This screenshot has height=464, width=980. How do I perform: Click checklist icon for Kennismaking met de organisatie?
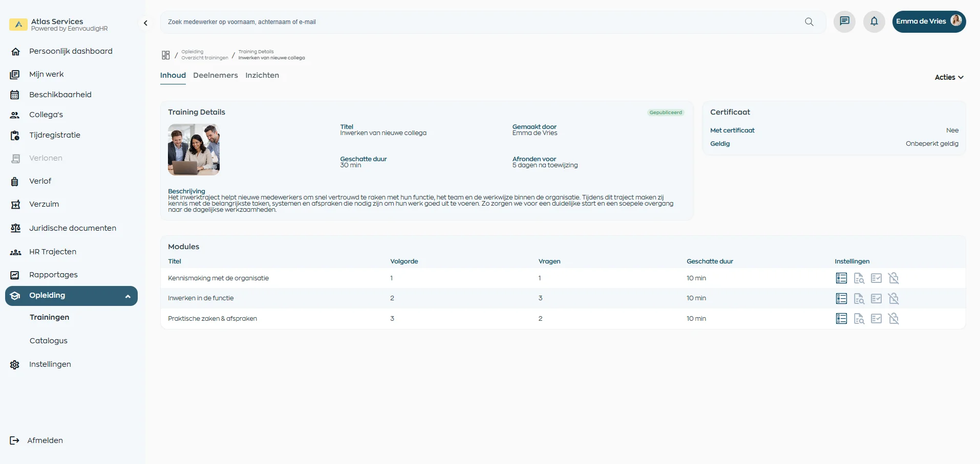[876, 278]
